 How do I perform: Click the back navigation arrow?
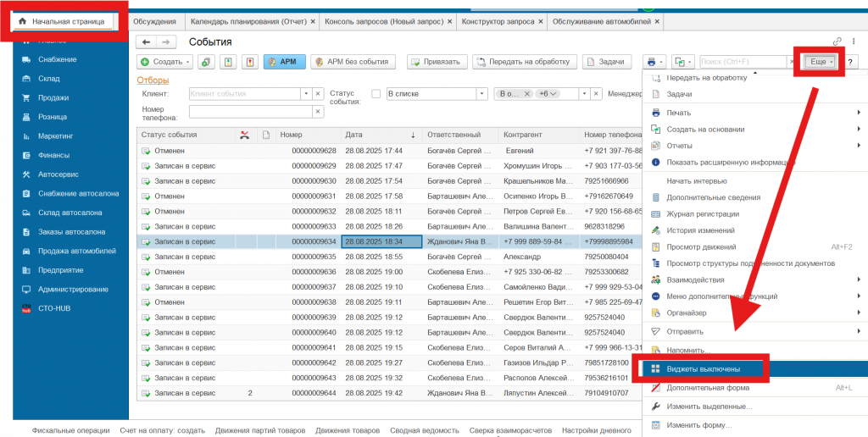[147, 41]
